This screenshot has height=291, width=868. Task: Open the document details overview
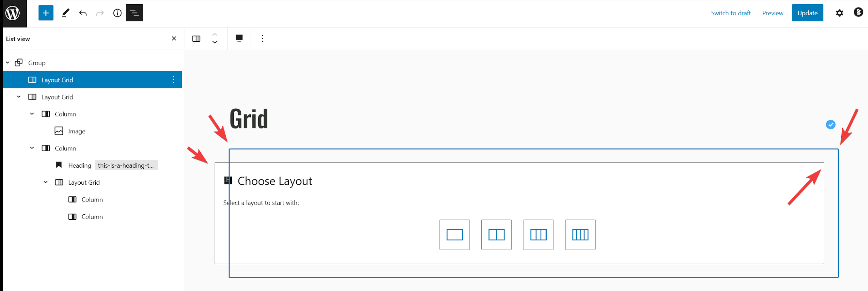tap(117, 12)
